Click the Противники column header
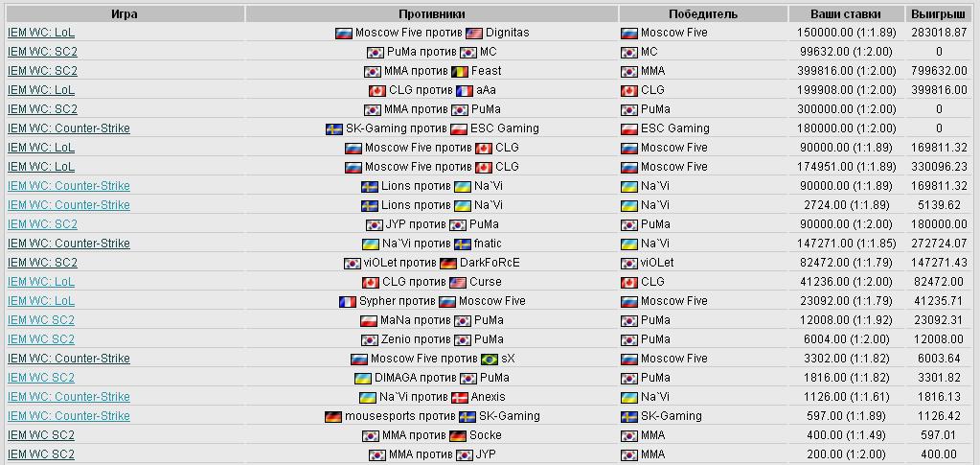 432,13
